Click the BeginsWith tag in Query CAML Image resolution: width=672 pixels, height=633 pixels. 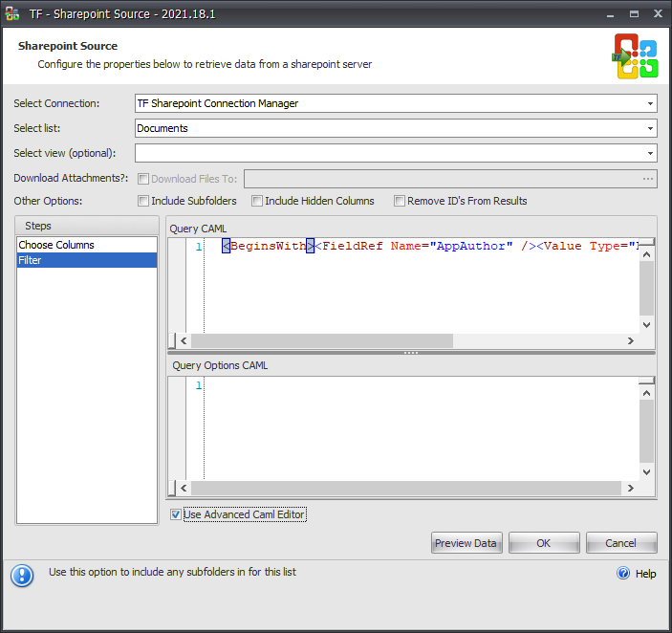pos(269,246)
